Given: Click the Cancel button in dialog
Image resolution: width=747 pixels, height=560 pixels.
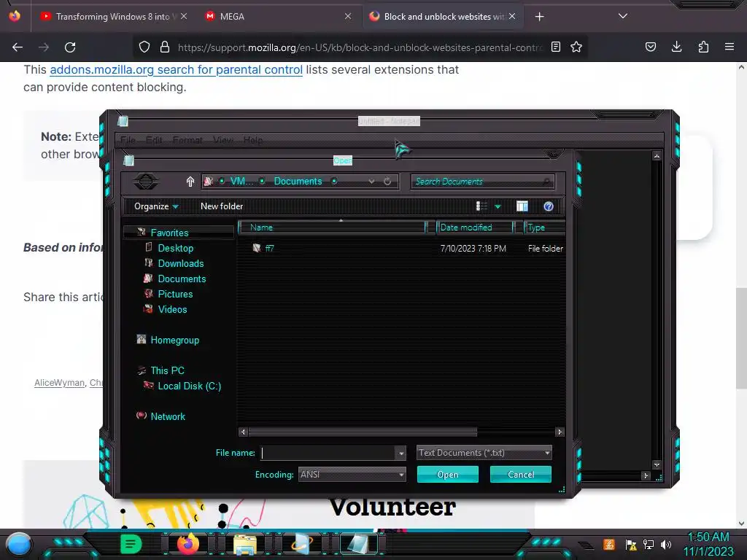Looking at the screenshot, I should (521, 474).
